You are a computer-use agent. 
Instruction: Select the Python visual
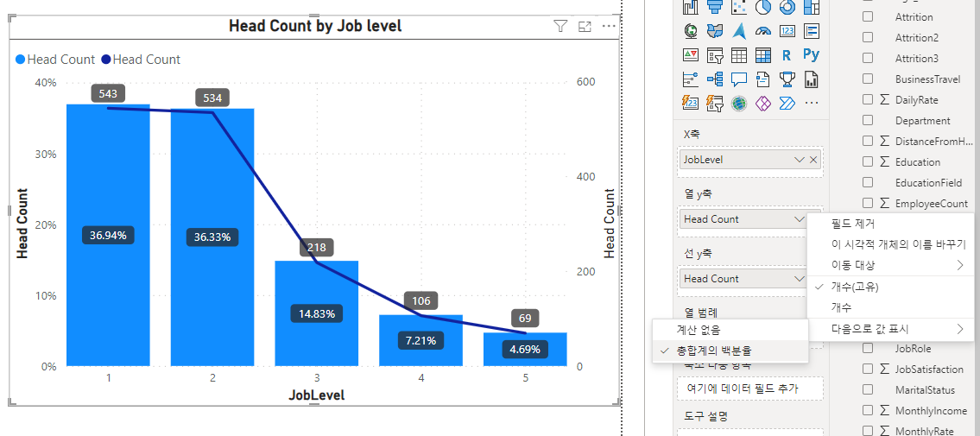click(812, 55)
